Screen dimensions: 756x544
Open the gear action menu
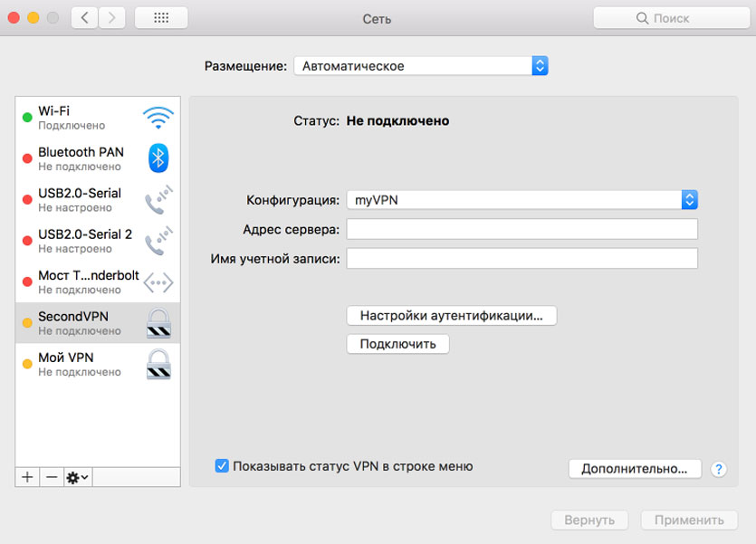click(x=77, y=477)
